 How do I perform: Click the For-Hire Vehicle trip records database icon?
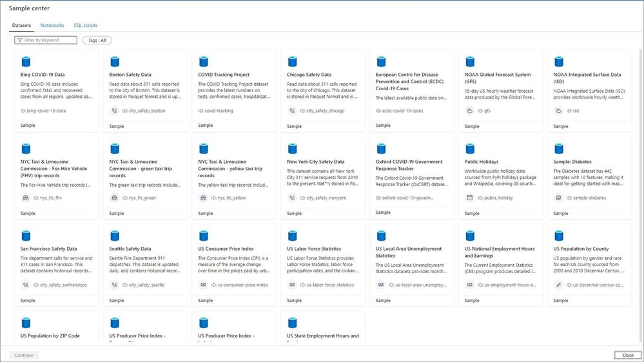point(26,149)
